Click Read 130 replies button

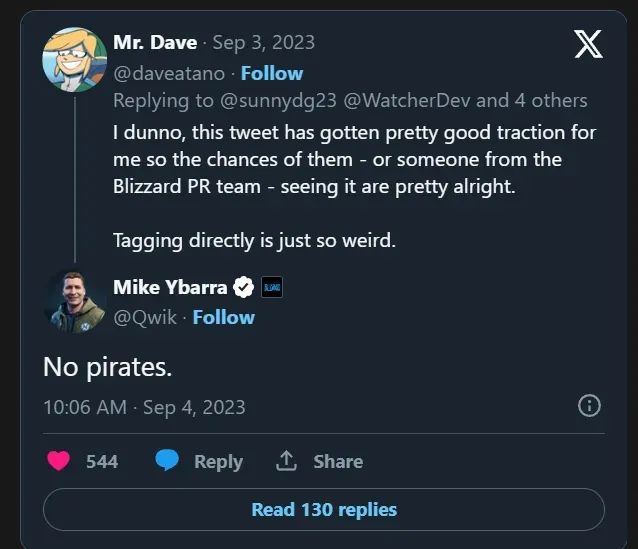pyautogui.click(x=324, y=510)
